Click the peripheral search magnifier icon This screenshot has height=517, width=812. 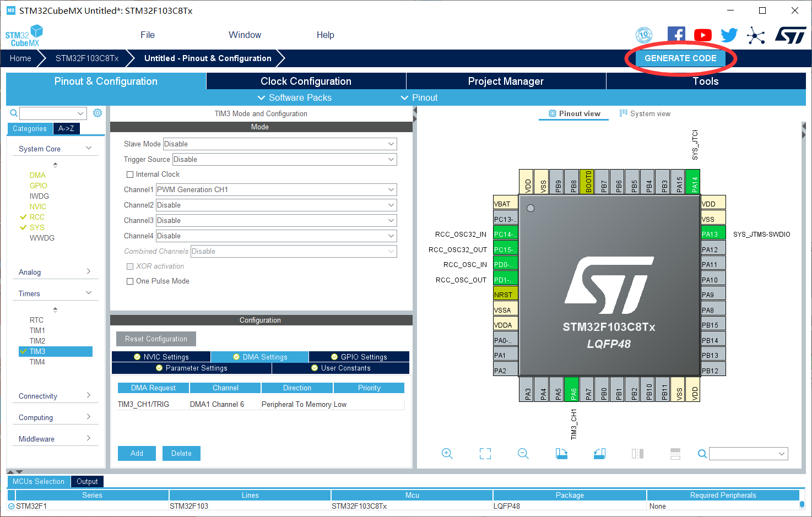[14, 113]
